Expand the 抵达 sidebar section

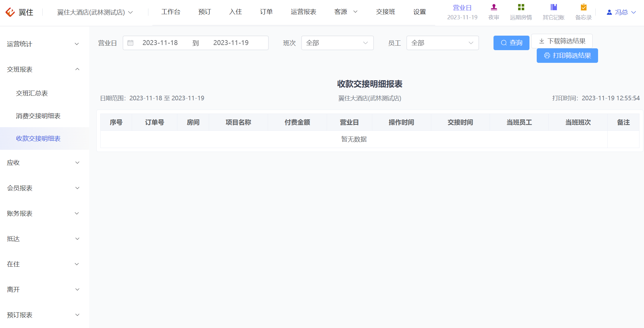point(44,239)
